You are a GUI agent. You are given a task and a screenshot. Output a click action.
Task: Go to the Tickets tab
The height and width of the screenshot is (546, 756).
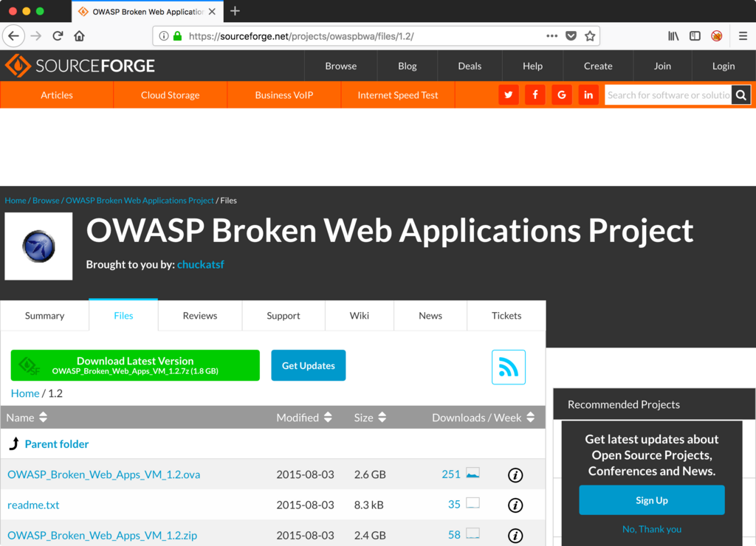(x=506, y=316)
